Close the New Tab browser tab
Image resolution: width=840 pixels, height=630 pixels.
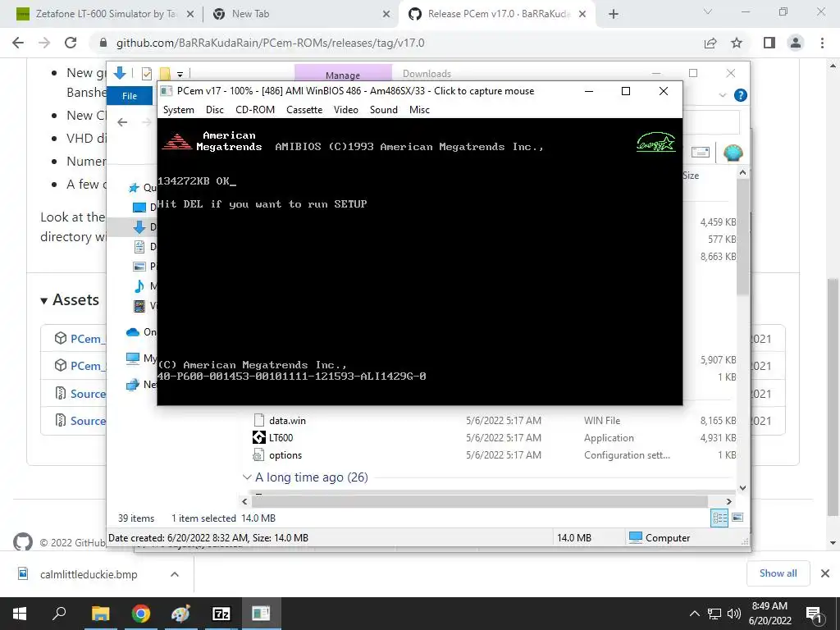tap(386, 15)
